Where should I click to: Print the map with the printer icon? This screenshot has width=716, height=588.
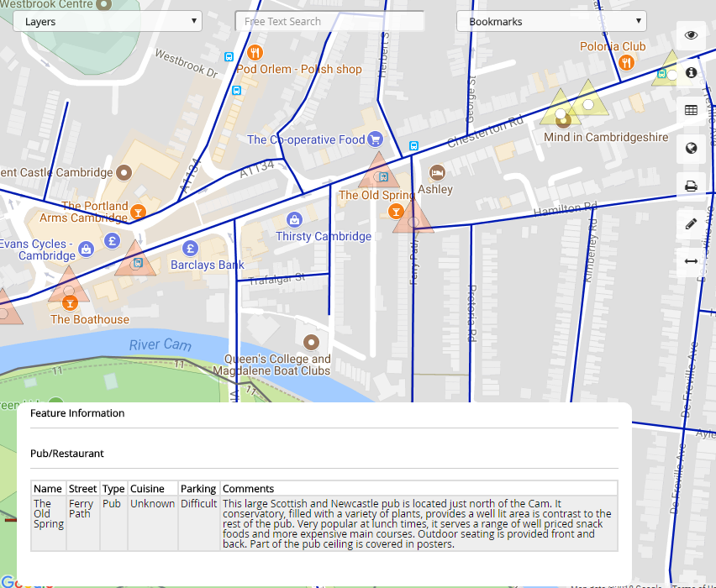pyautogui.click(x=691, y=186)
